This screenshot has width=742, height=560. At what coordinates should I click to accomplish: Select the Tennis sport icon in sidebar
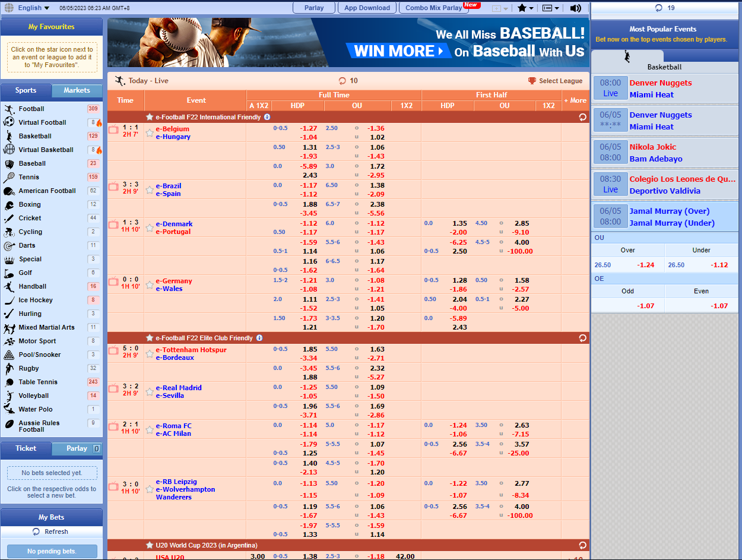(x=9, y=177)
